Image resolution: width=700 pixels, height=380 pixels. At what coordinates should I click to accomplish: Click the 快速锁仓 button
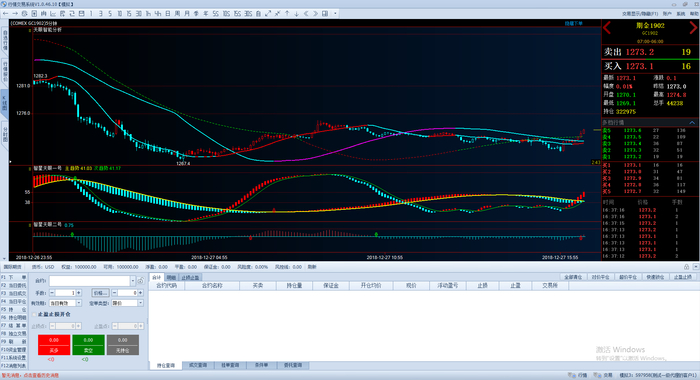[x=655, y=277]
